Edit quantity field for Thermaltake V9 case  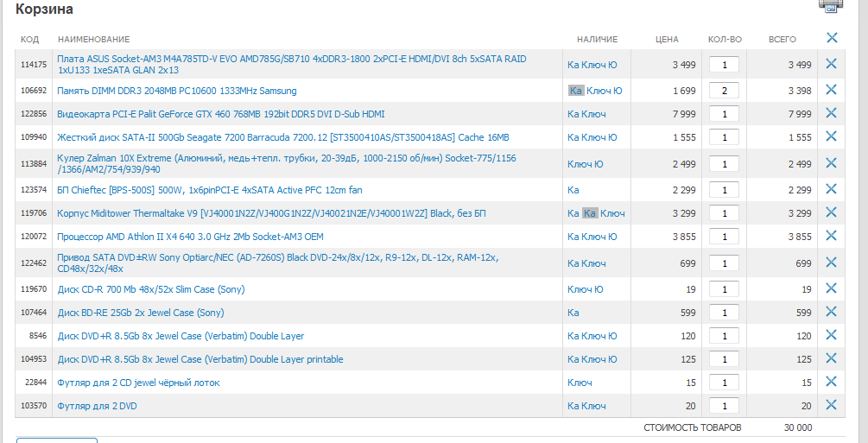click(724, 213)
